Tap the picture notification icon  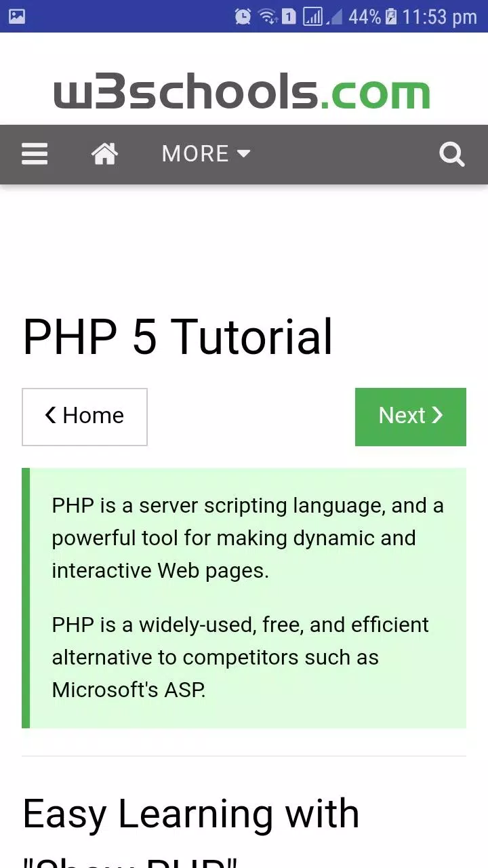[x=17, y=16]
